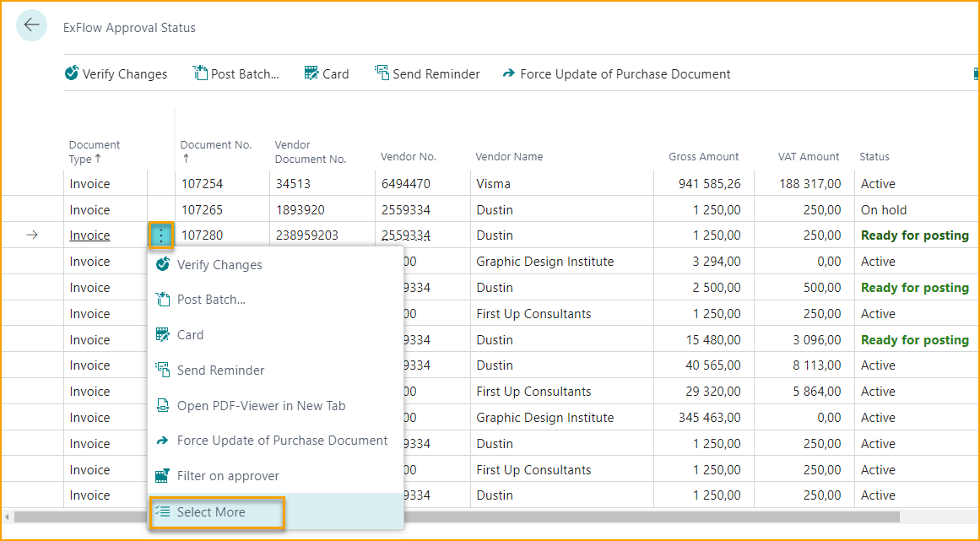Click the back arrow button

coord(31,25)
